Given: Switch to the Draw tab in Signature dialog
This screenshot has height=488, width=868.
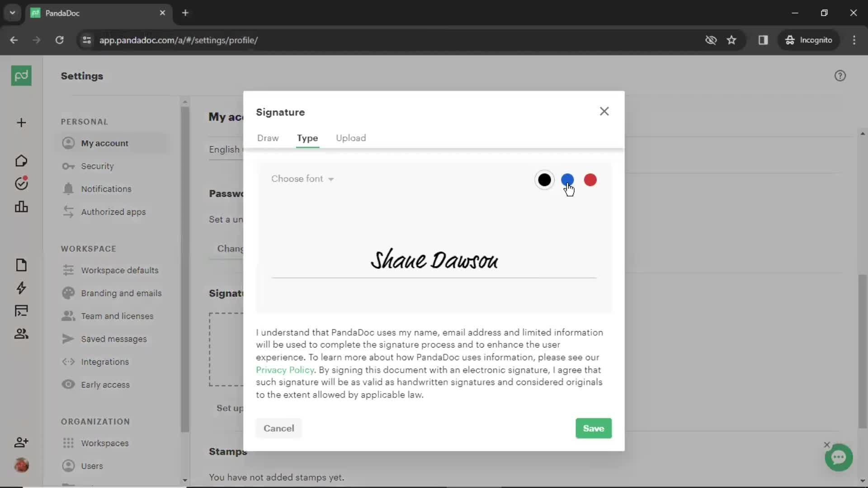Looking at the screenshot, I should point(268,138).
